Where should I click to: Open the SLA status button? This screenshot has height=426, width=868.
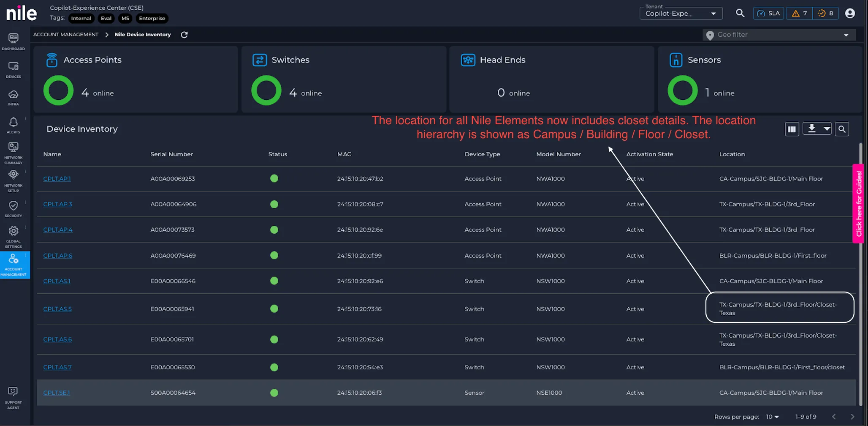pyautogui.click(x=768, y=13)
